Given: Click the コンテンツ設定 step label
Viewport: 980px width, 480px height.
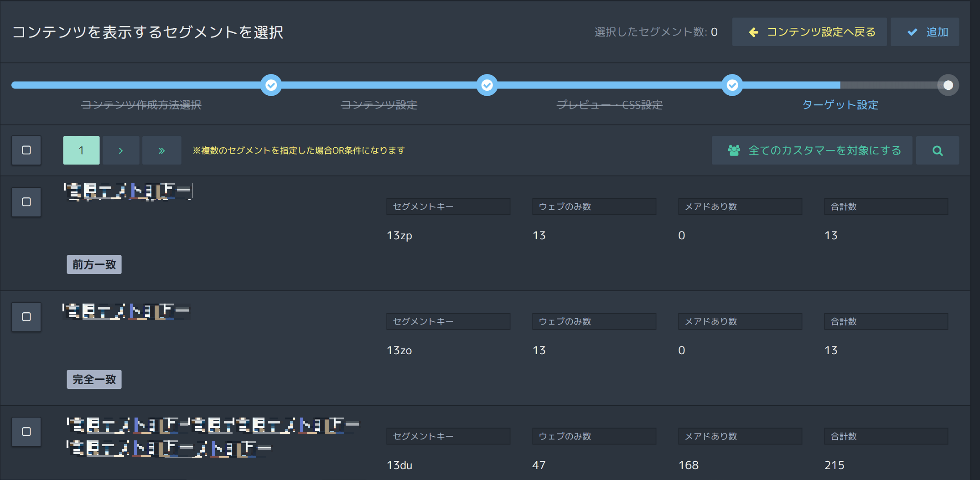Looking at the screenshot, I should coord(379,105).
